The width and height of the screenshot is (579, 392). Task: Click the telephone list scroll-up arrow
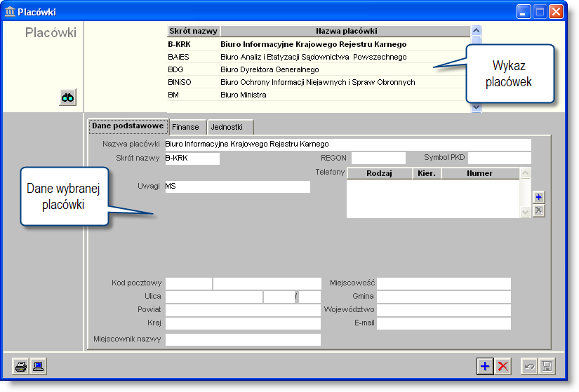click(x=525, y=173)
